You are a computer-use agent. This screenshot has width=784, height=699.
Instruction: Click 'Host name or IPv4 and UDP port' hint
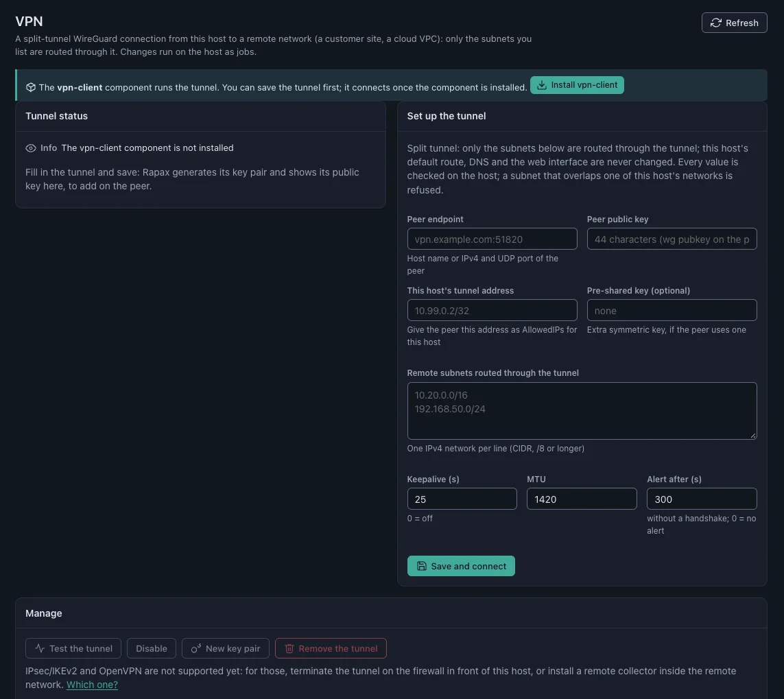(x=482, y=265)
